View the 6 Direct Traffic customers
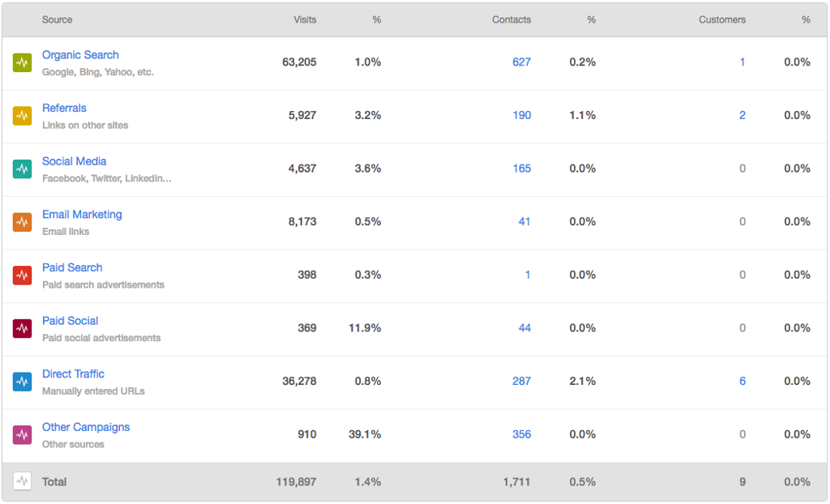Screen dimensions: 830x504 pyautogui.click(x=742, y=382)
